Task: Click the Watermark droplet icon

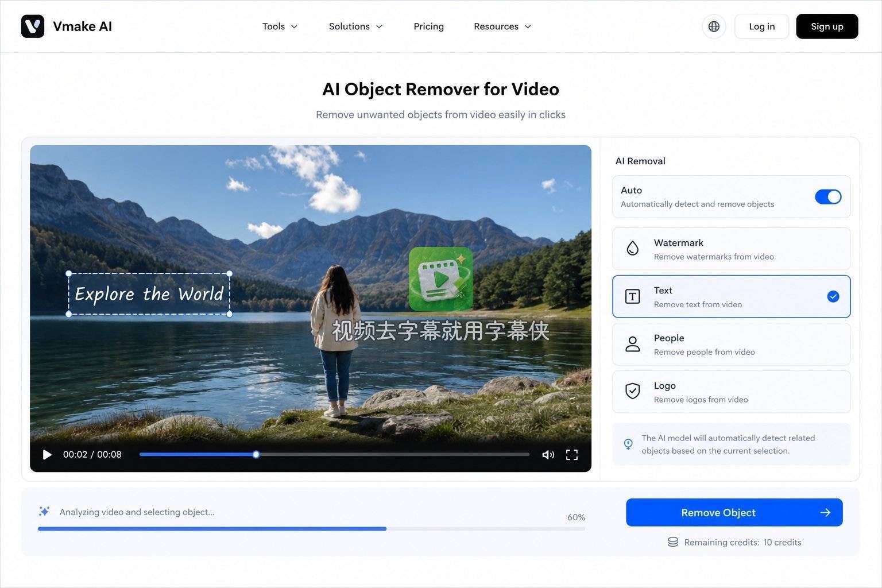Action: click(632, 249)
